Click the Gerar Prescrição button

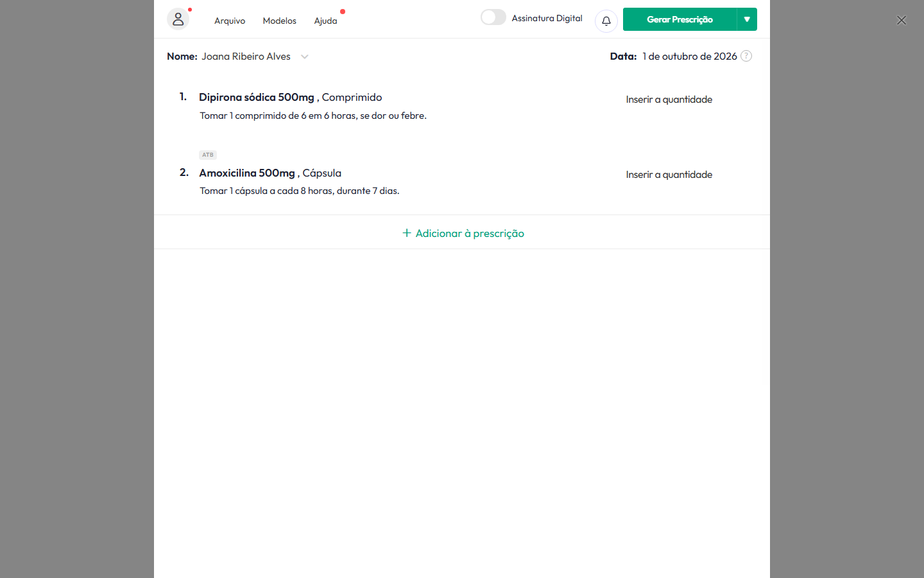pyautogui.click(x=680, y=19)
